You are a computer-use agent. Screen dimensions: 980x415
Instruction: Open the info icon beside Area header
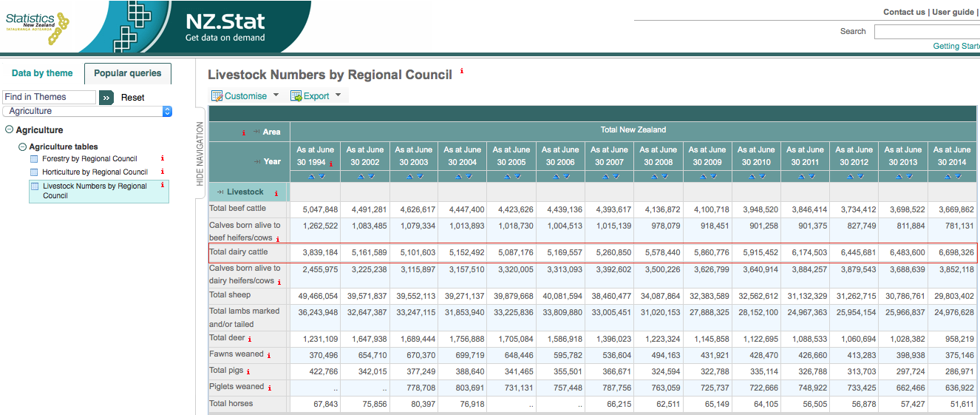coord(244,132)
